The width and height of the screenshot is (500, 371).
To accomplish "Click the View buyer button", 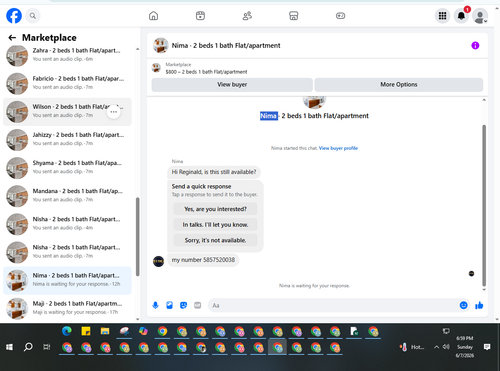I will [232, 85].
